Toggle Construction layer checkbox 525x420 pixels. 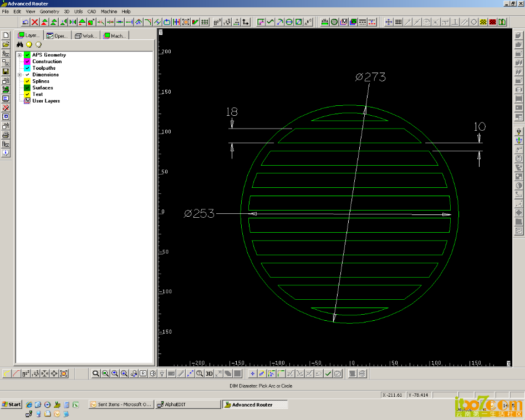pos(27,62)
